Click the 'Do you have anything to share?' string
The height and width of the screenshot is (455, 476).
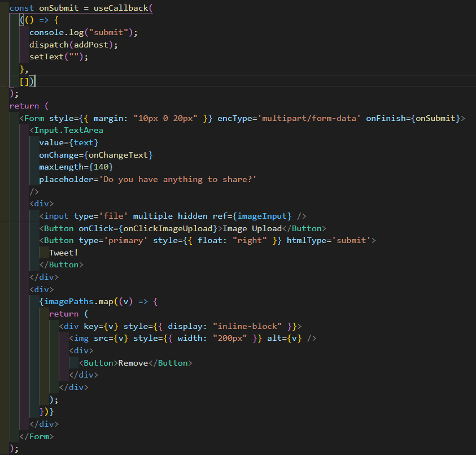click(x=178, y=179)
